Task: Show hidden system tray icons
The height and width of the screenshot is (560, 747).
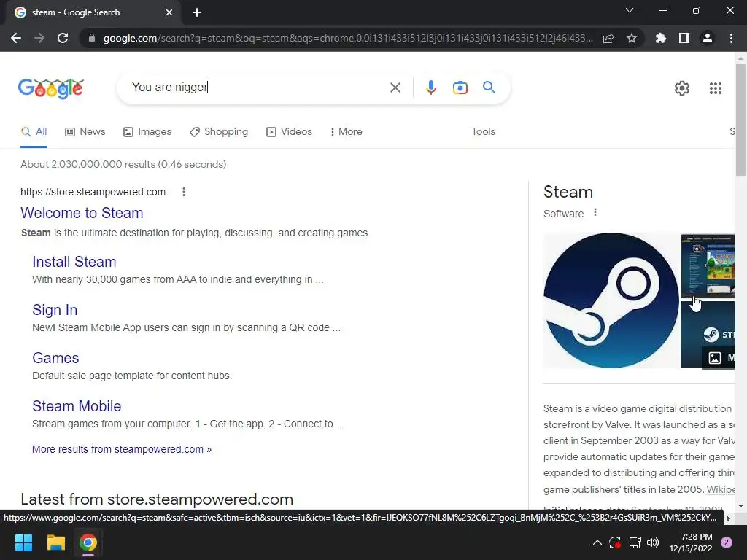Action: (597, 542)
